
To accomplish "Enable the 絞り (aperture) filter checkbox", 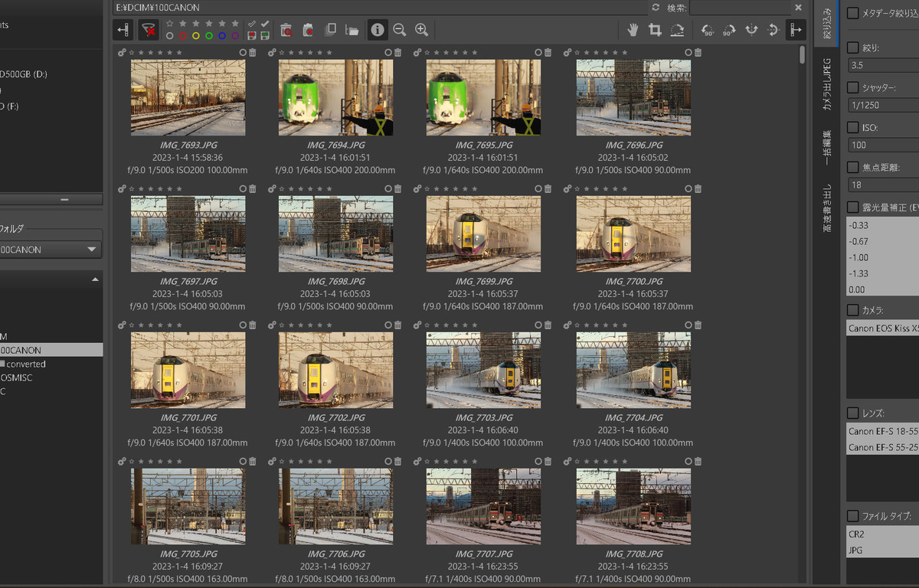I will click(x=853, y=47).
